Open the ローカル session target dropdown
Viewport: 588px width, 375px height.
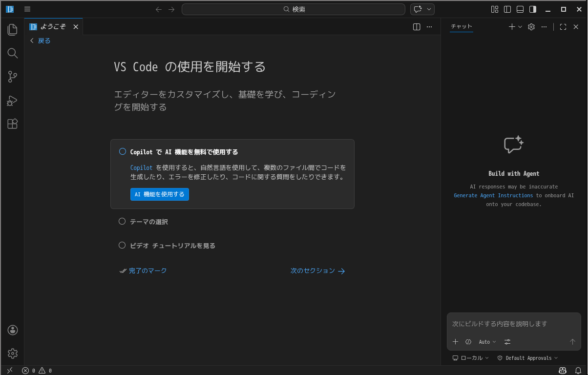(x=471, y=358)
